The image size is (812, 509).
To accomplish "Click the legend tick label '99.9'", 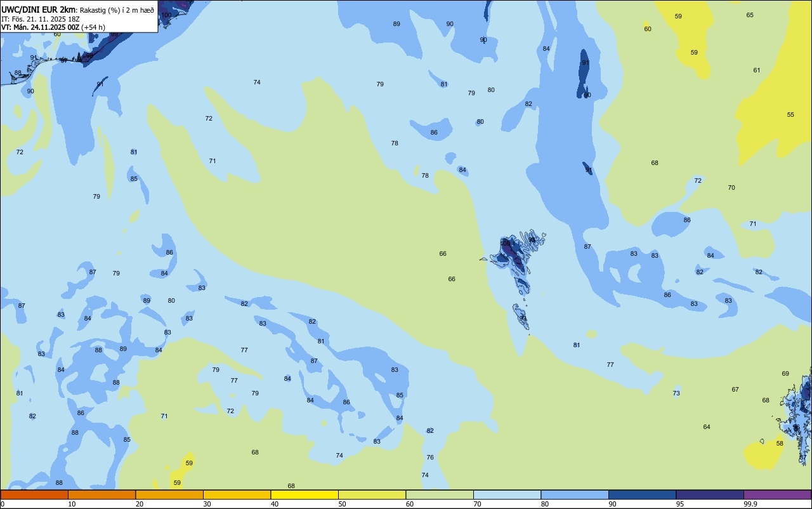I will pyautogui.click(x=750, y=504).
